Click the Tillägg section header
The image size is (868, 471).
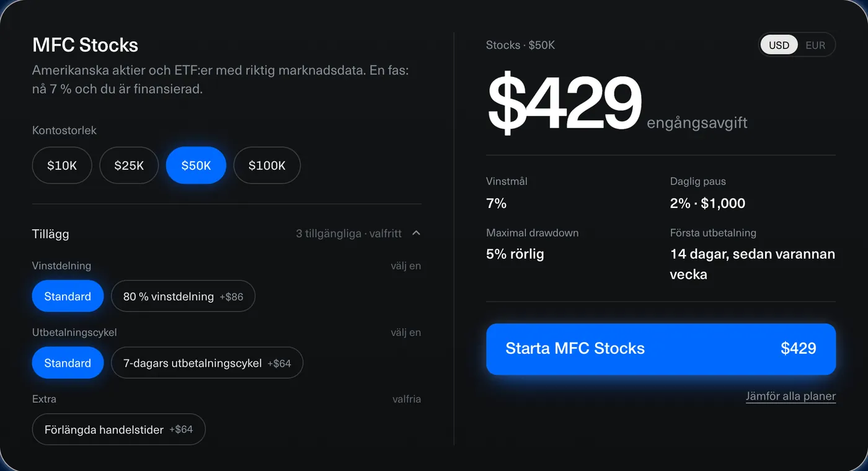227,233
